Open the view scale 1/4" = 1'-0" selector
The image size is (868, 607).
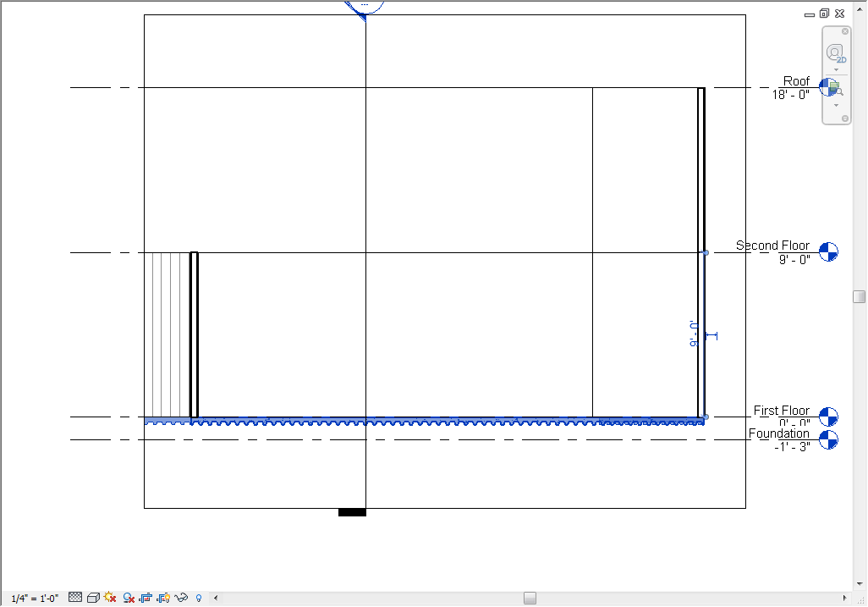tap(35, 599)
